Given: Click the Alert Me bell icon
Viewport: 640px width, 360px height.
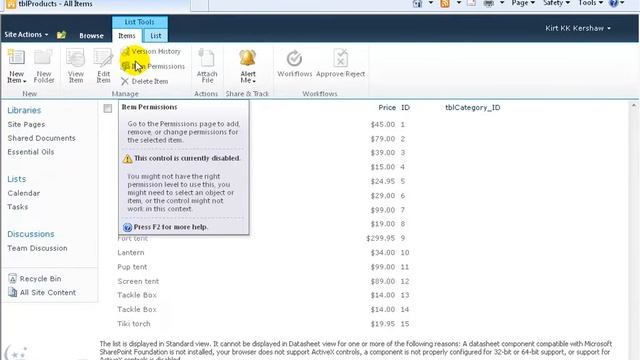Looking at the screenshot, I should pos(247,57).
